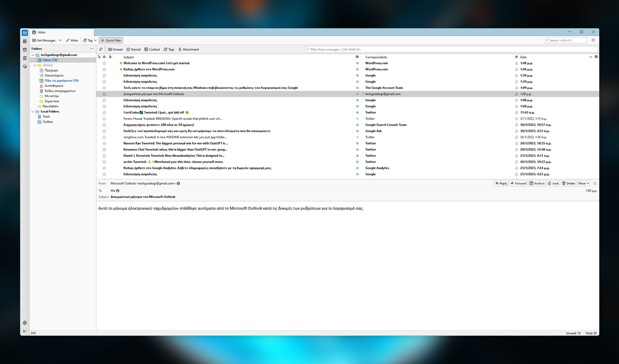Open the Get Messages dropdown arrow
This screenshot has width=619, height=364.
point(60,41)
